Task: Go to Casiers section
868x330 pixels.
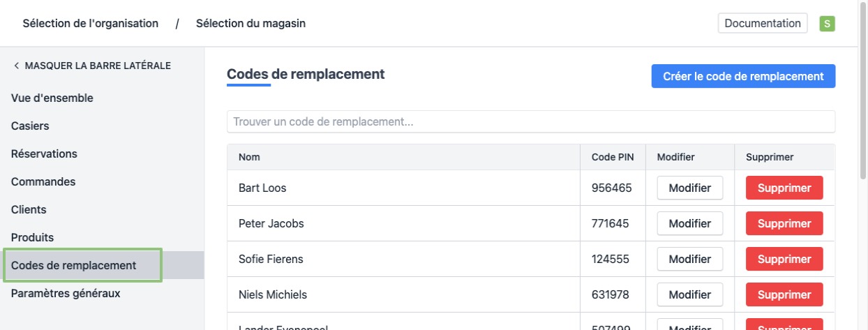Action: click(31, 126)
